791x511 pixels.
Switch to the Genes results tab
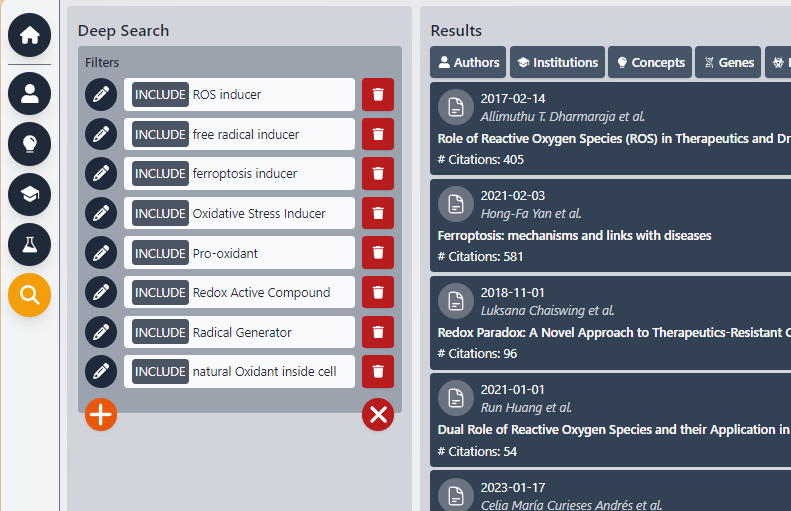click(728, 62)
